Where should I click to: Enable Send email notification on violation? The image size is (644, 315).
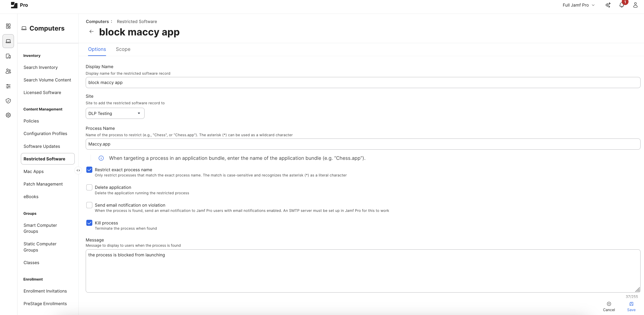[89, 205]
